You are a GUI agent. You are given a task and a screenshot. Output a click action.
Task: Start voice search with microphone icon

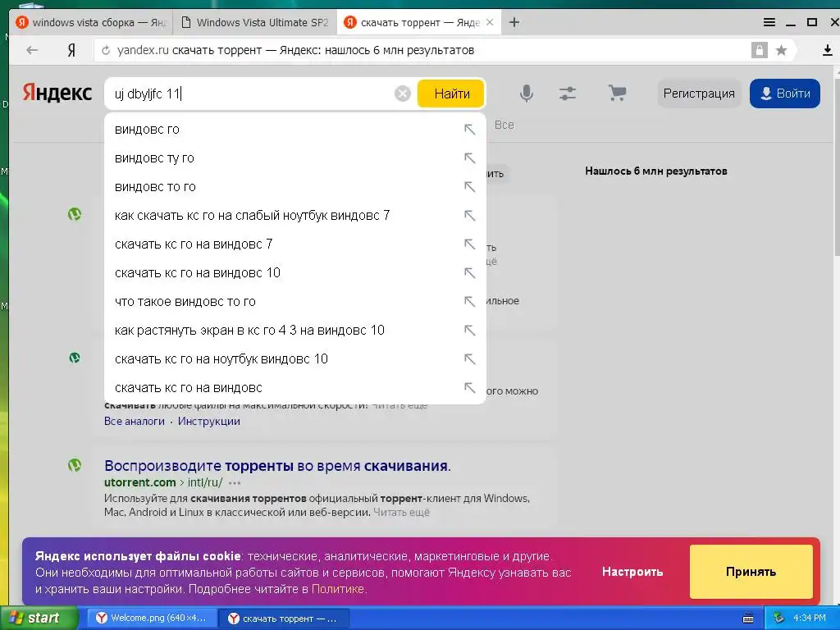(527, 94)
